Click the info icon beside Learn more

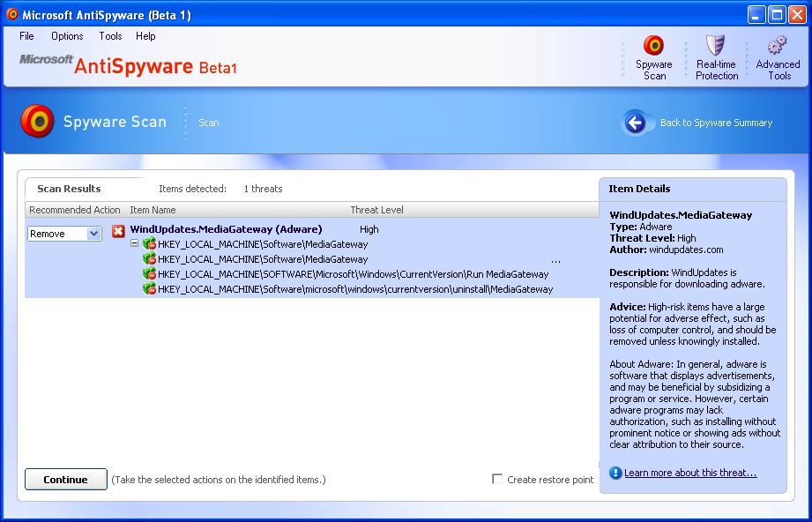[x=615, y=473]
